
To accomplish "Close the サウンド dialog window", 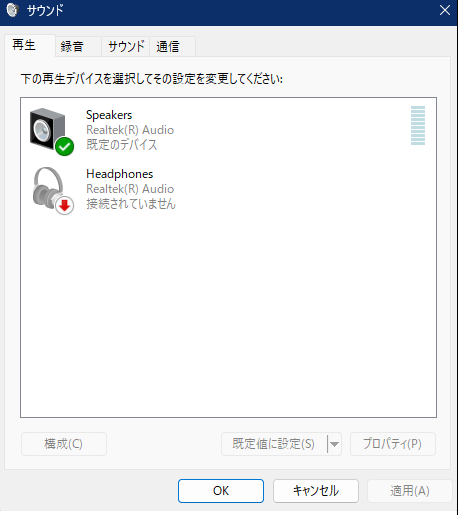I will (445, 10).
